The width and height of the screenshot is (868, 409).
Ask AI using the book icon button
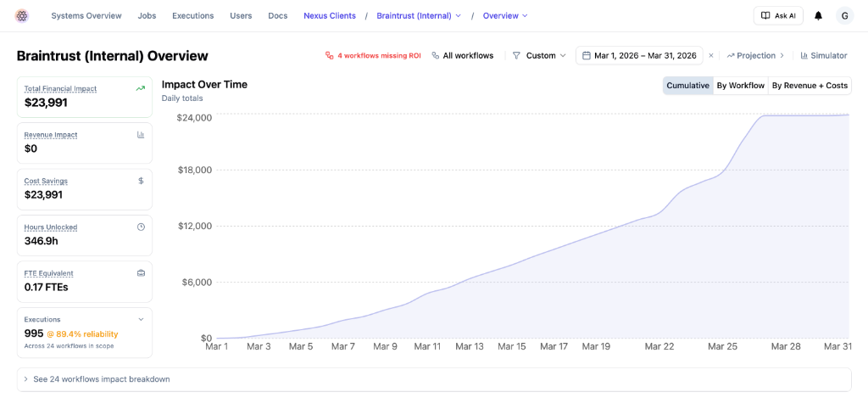778,15
